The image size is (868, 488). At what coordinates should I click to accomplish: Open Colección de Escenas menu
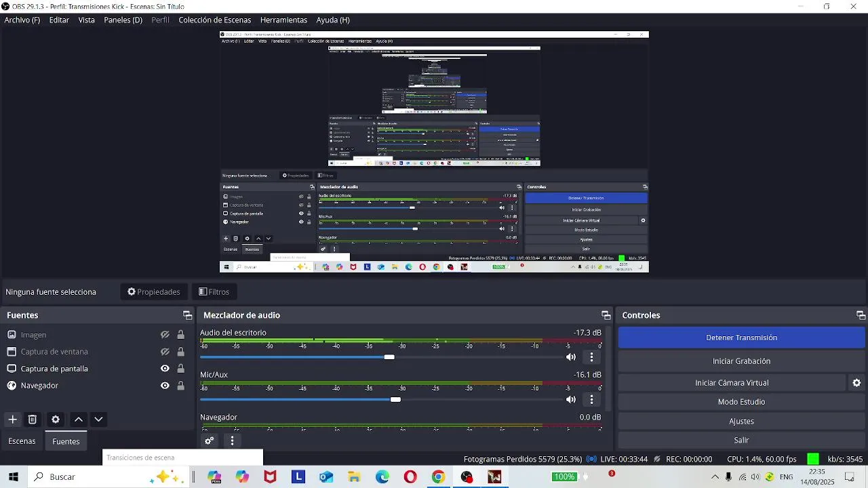214,20
